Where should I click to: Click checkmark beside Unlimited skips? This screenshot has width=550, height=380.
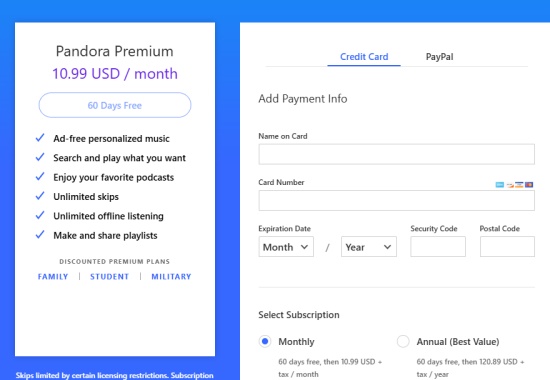point(40,195)
